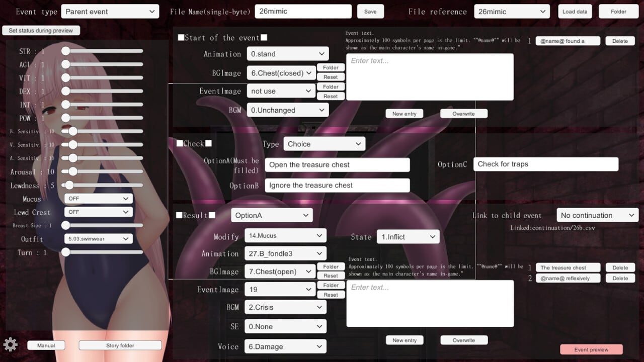The width and height of the screenshot is (644, 362).
Task: Expand the File reference dropdown
Action: click(x=512, y=12)
